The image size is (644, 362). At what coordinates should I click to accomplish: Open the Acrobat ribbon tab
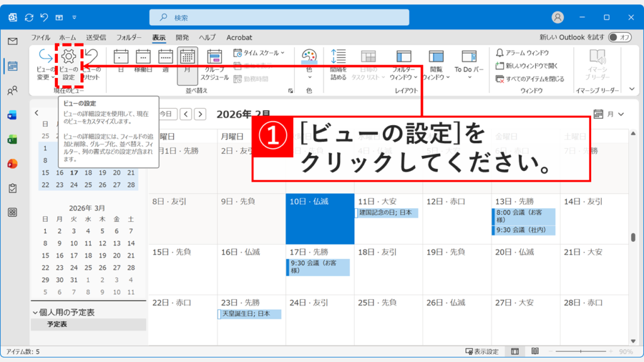pos(239,36)
